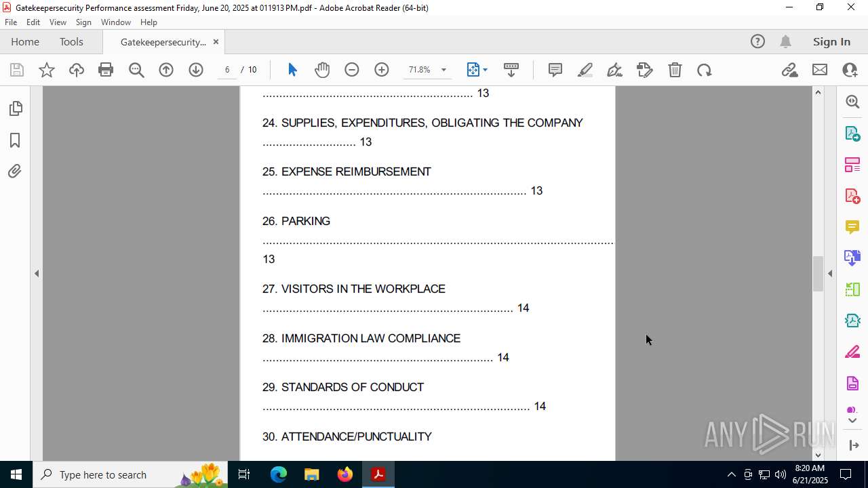Open the edit PDF toolbar tool
Screen dimensions: 868x488
(645, 70)
